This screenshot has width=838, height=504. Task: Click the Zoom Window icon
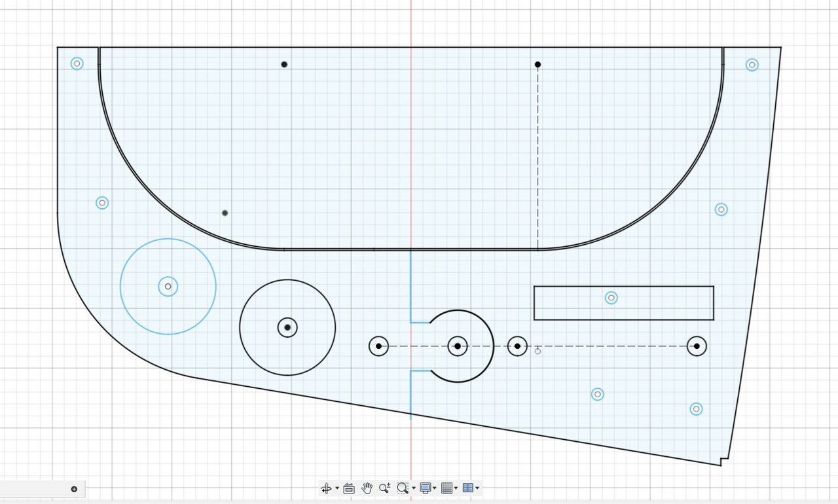tap(402, 488)
